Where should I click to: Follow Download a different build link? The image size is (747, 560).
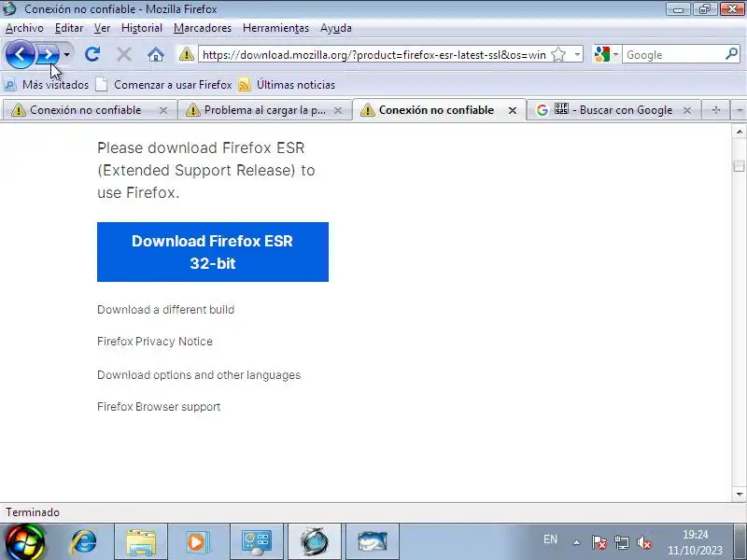pyautogui.click(x=166, y=310)
